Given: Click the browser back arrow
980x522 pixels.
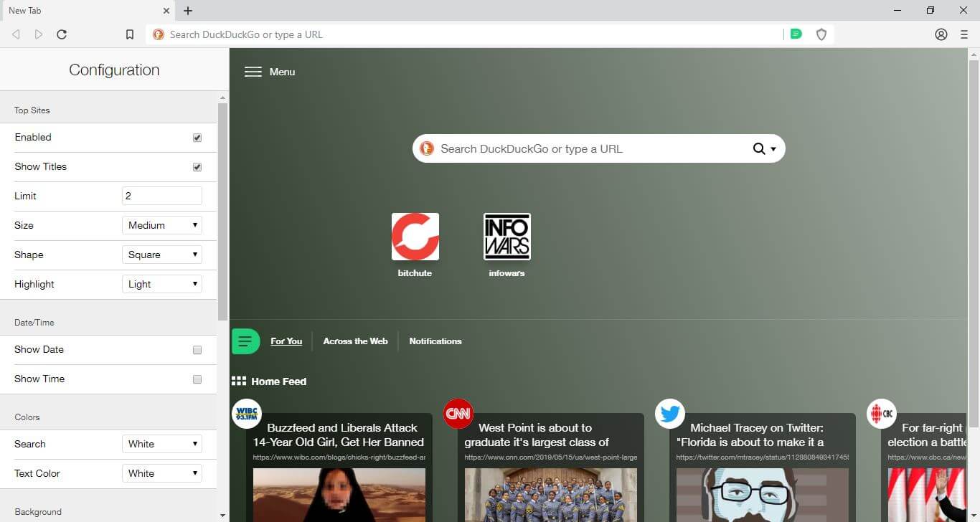Looking at the screenshot, I should click(16, 34).
